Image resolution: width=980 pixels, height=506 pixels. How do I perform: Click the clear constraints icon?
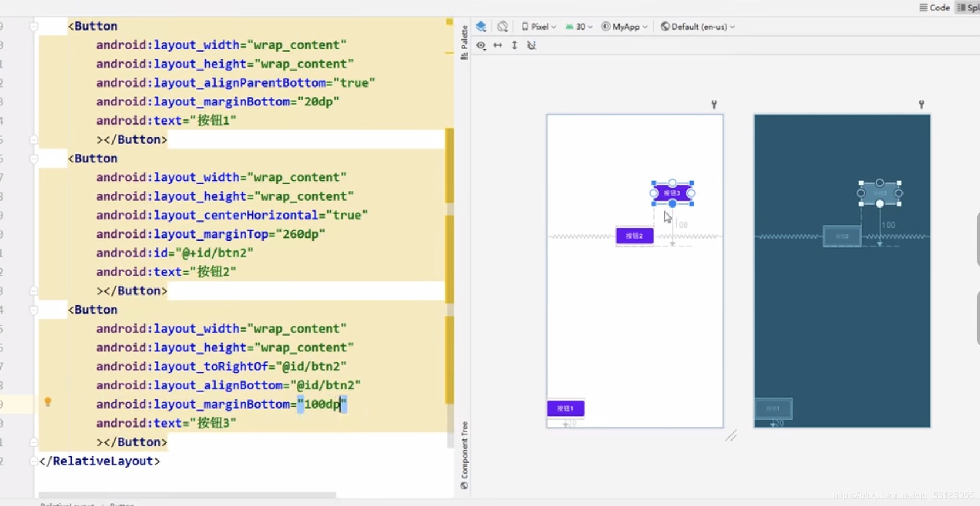click(x=531, y=45)
